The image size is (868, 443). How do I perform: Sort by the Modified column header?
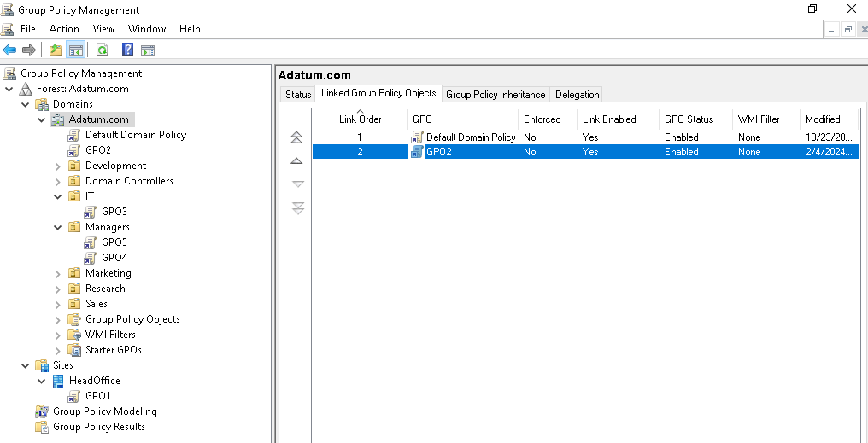coord(830,119)
